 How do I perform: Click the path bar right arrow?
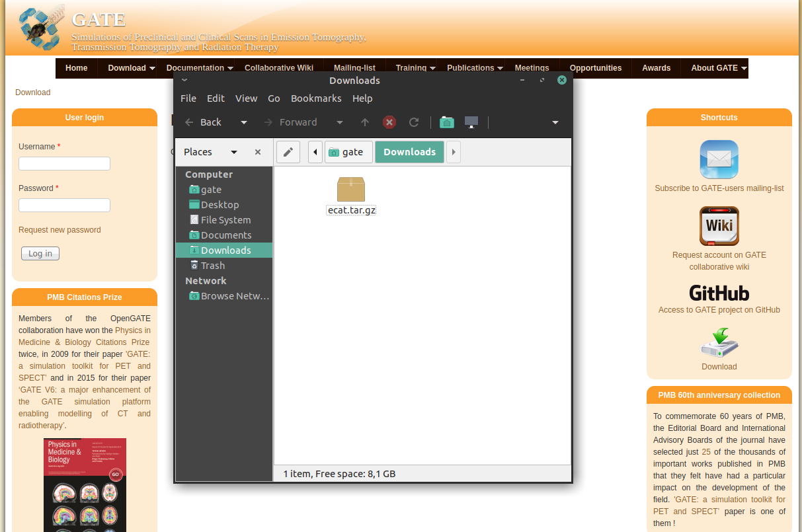pyautogui.click(x=453, y=152)
